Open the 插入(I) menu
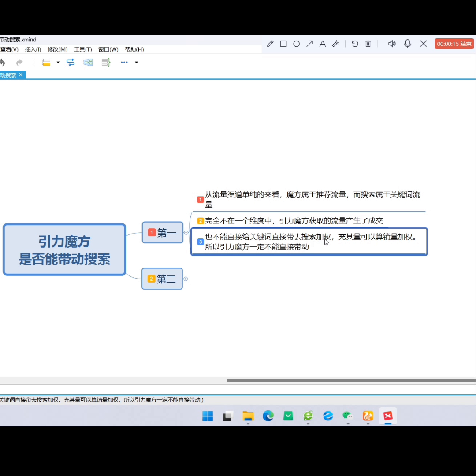The image size is (476, 476). [33, 49]
